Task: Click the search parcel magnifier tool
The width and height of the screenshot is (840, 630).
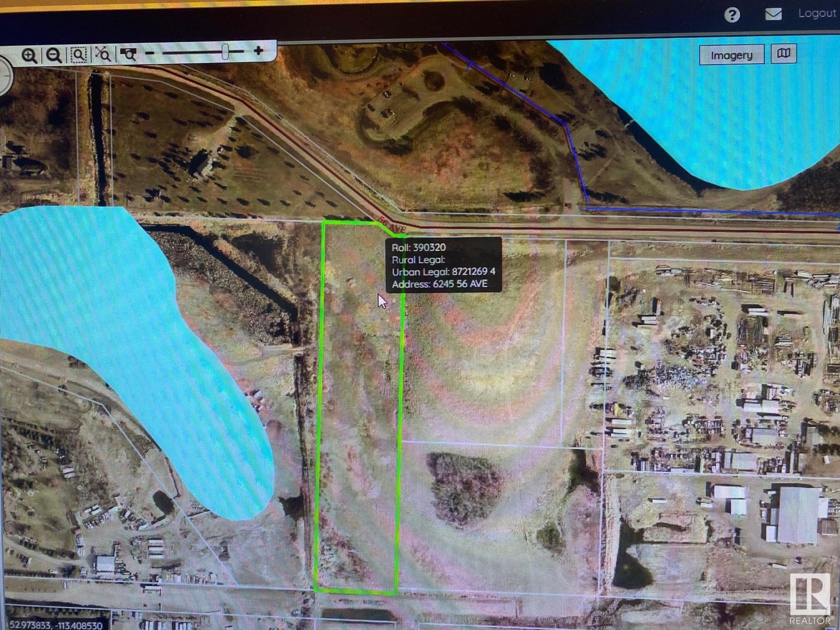Action: pyautogui.click(x=128, y=54)
